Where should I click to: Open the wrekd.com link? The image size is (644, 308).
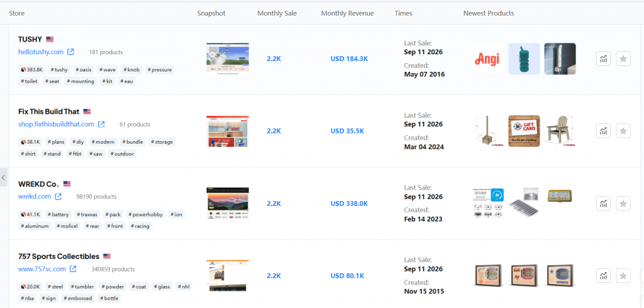coord(35,197)
